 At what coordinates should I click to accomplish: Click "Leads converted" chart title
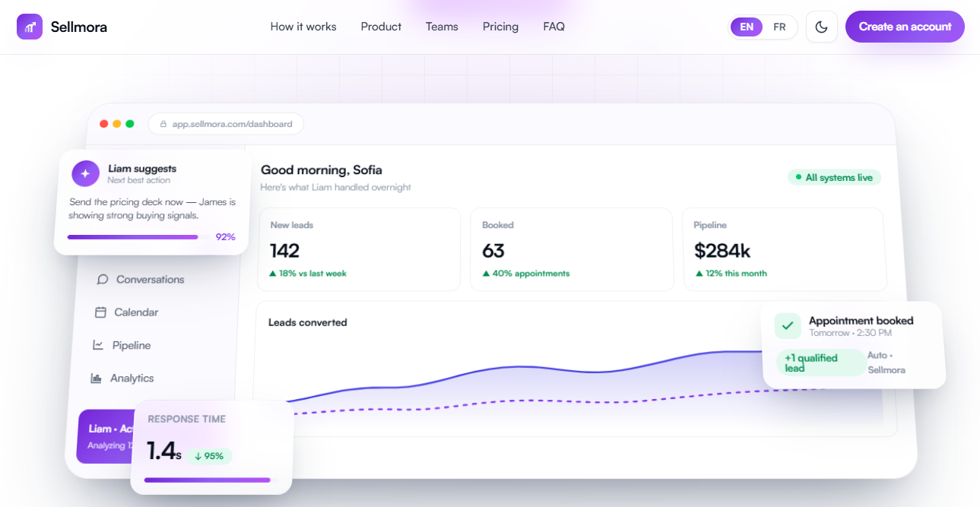(307, 322)
